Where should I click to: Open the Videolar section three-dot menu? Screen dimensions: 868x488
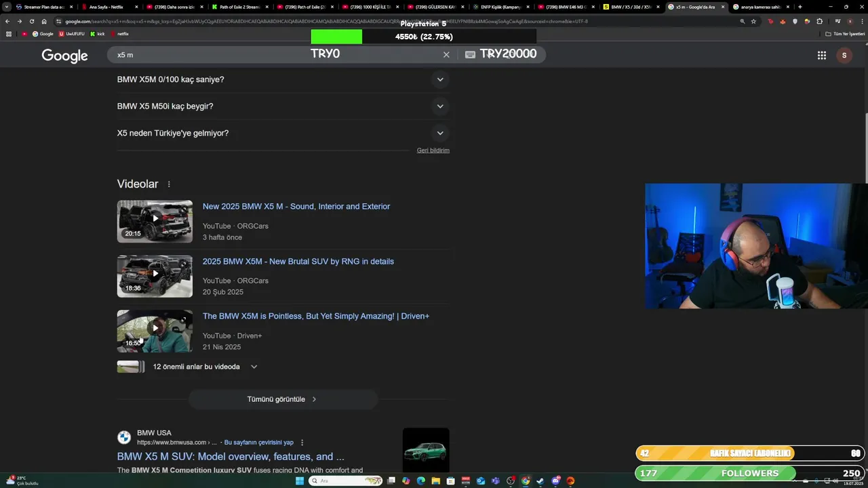pos(169,184)
